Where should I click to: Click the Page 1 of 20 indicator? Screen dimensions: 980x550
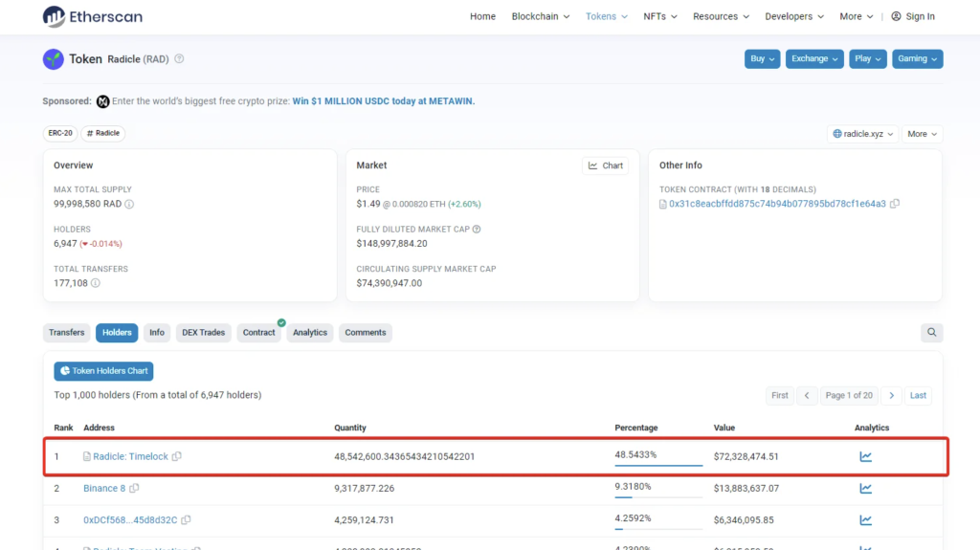click(850, 396)
